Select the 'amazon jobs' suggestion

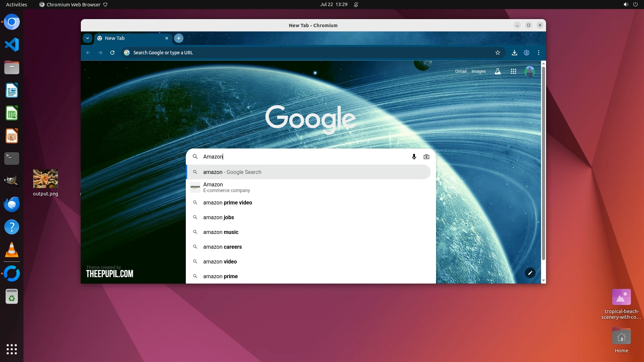click(x=218, y=217)
